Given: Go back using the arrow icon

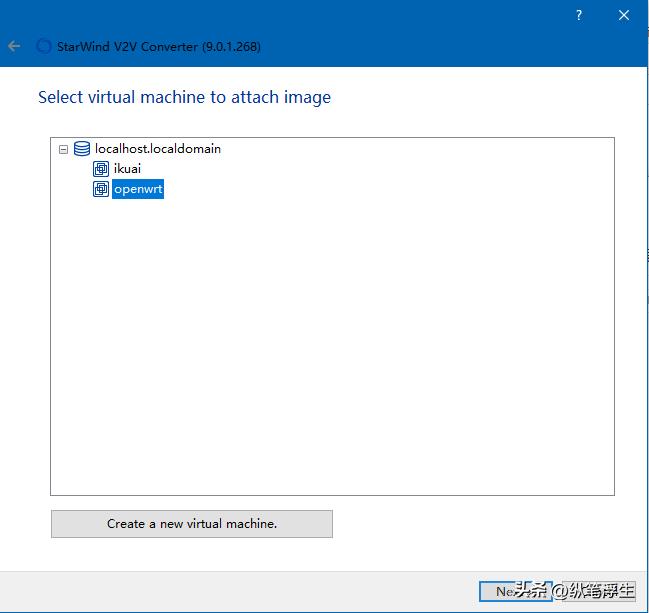Looking at the screenshot, I should point(14,46).
